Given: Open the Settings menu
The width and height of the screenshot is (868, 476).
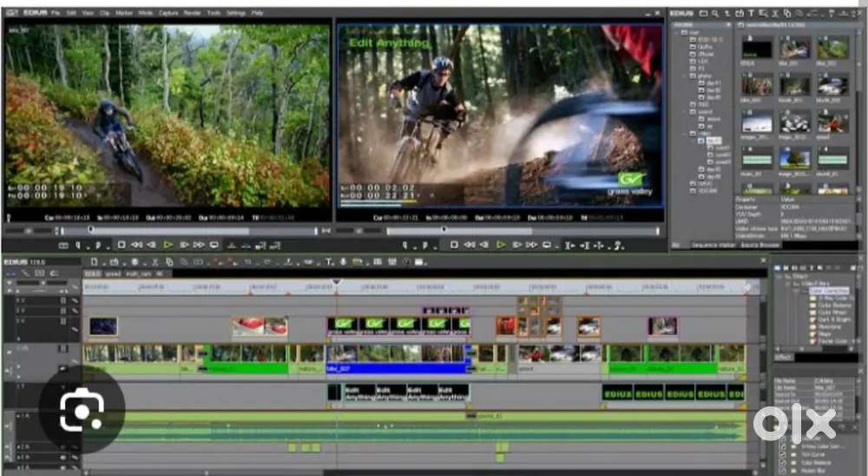Looking at the screenshot, I should pos(235,14).
